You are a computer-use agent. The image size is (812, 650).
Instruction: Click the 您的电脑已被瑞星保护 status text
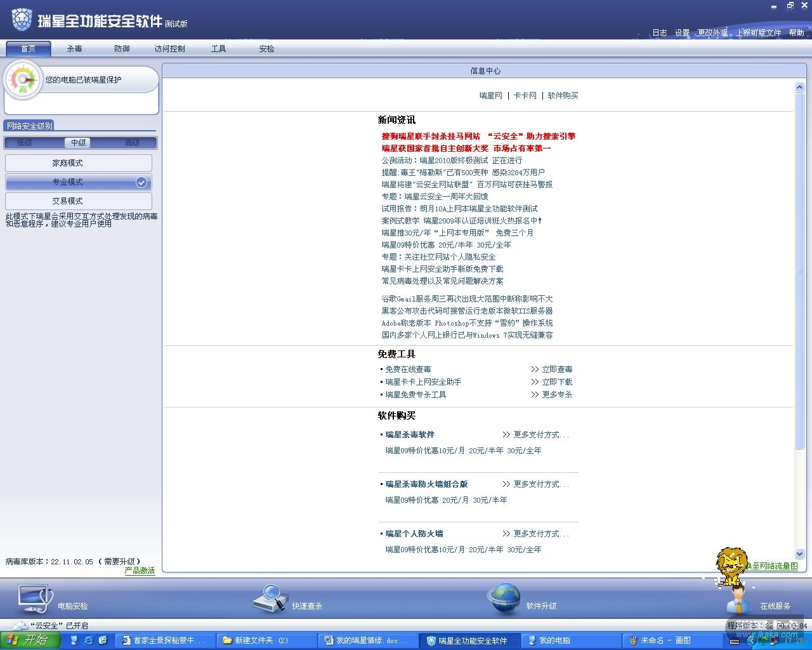(83, 80)
